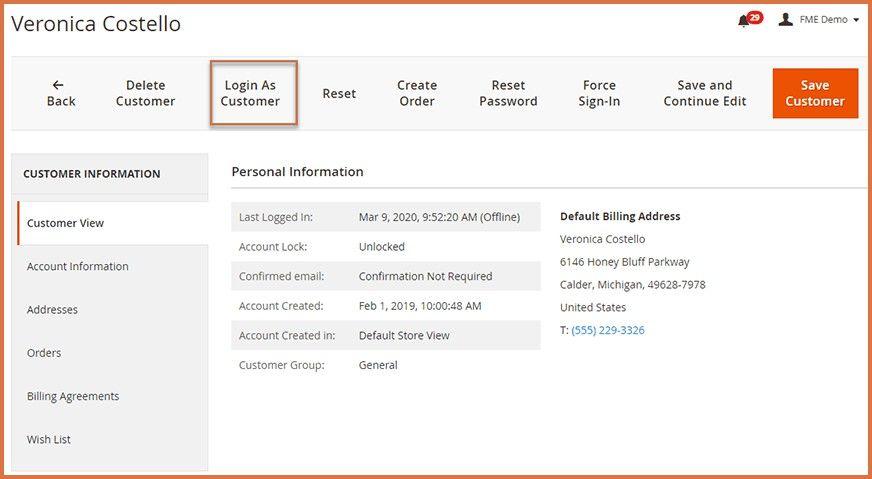This screenshot has height=479, width=872.
Task: Open the Addresses tab
Action: [x=52, y=310]
